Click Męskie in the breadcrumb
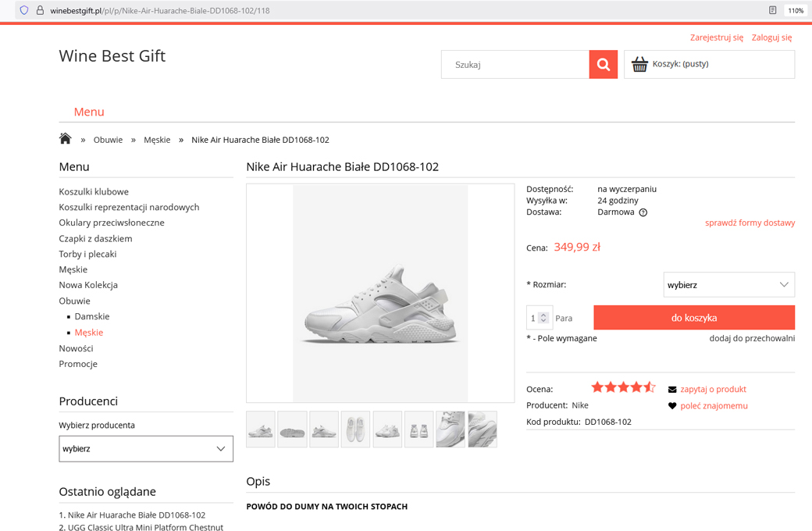The width and height of the screenshot is (812, 531). click(x=157, y=140)
